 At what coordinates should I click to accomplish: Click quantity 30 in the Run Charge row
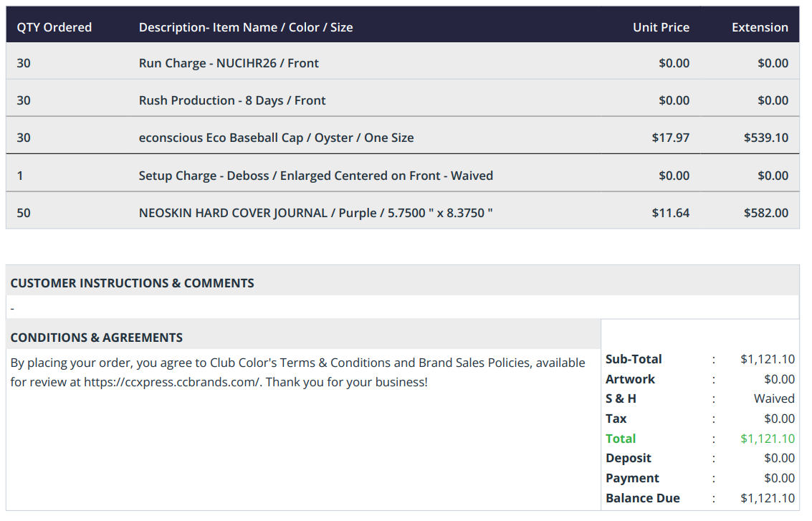click(24, 63)
